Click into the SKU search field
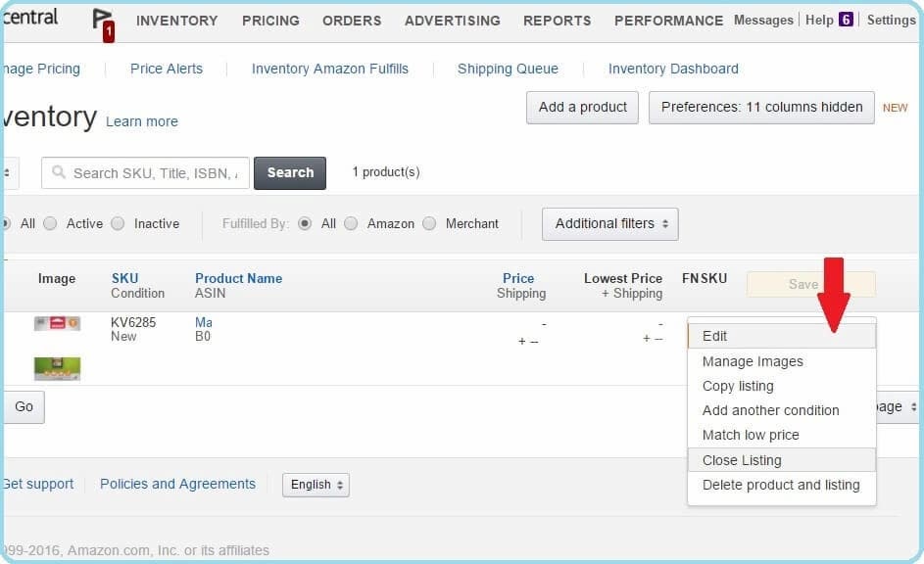 click(x=155, y=173)
